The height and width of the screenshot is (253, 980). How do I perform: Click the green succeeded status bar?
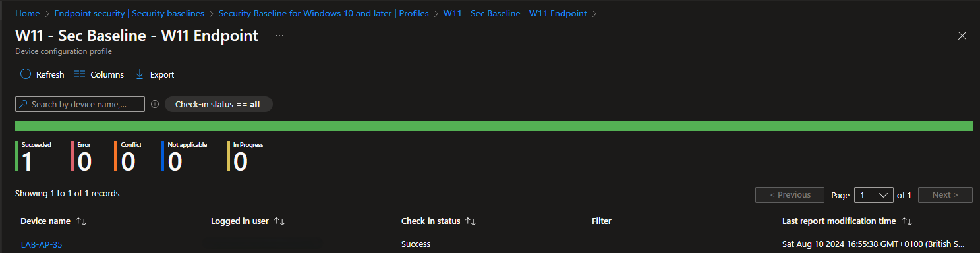click(x=494, y=126)
